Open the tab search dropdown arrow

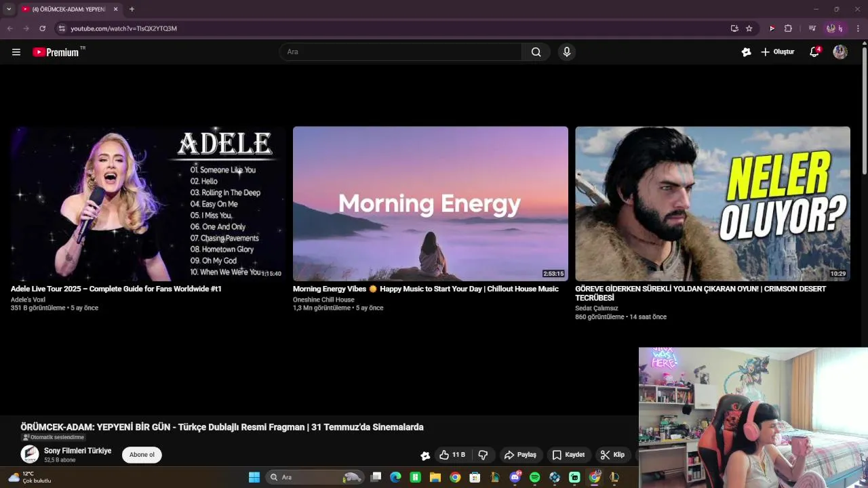(9, 9)
